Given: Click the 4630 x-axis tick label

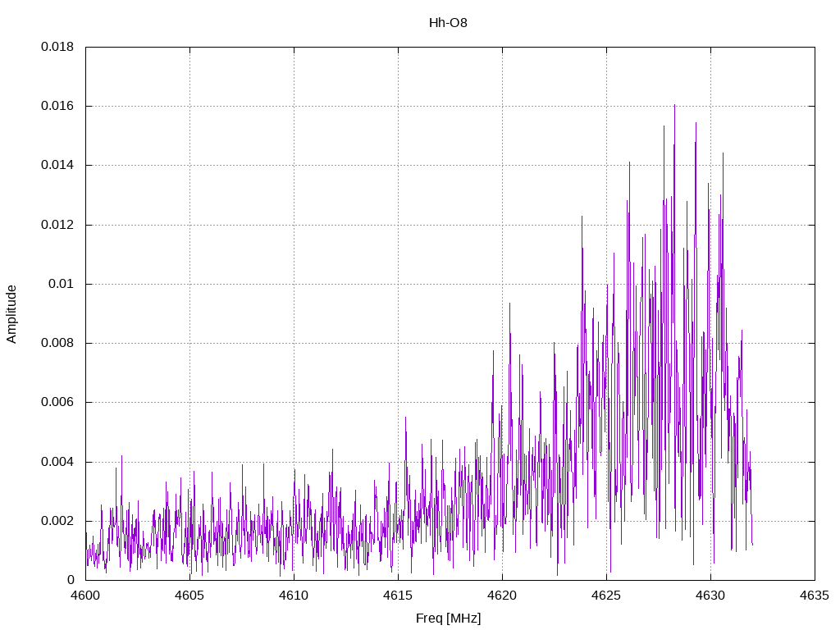Looking at the screenshot, I should point(711,596).
